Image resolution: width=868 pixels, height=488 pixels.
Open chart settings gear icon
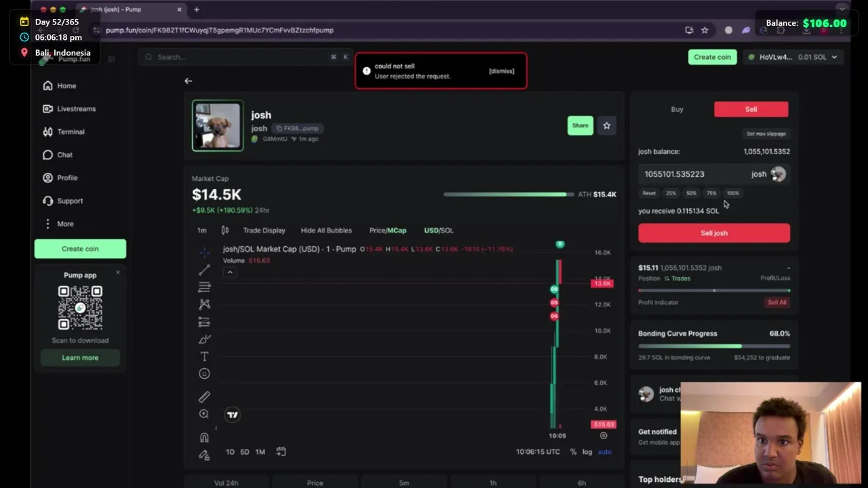point(604,436)
